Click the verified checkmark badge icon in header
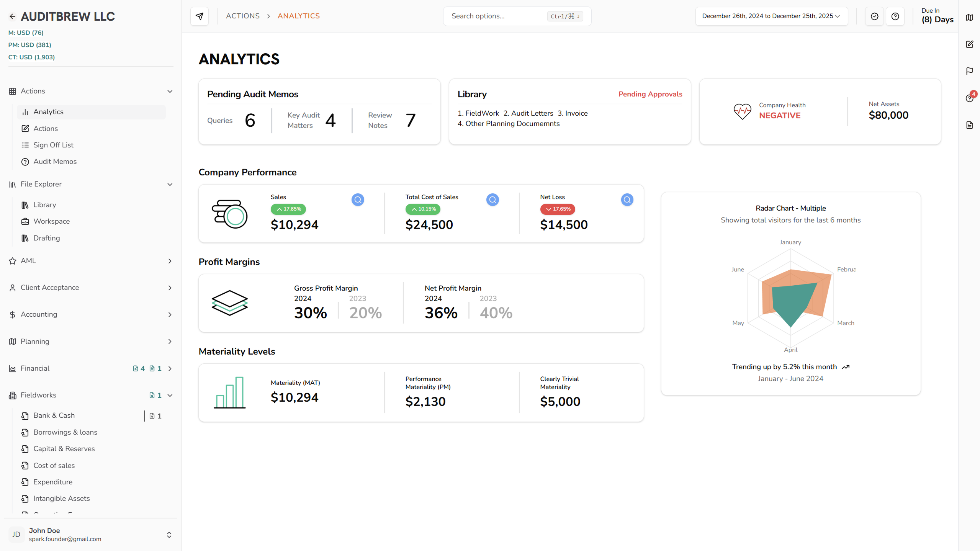Image resolution: width=980 pixels, height=551 pixels. click(x=874, y=16)
